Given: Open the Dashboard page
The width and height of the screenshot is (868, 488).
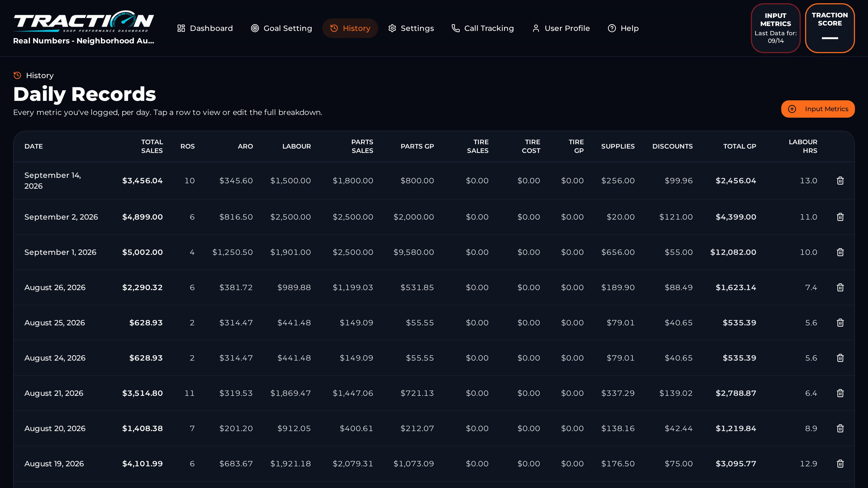Looking at the screenshot, I should 205,28.
